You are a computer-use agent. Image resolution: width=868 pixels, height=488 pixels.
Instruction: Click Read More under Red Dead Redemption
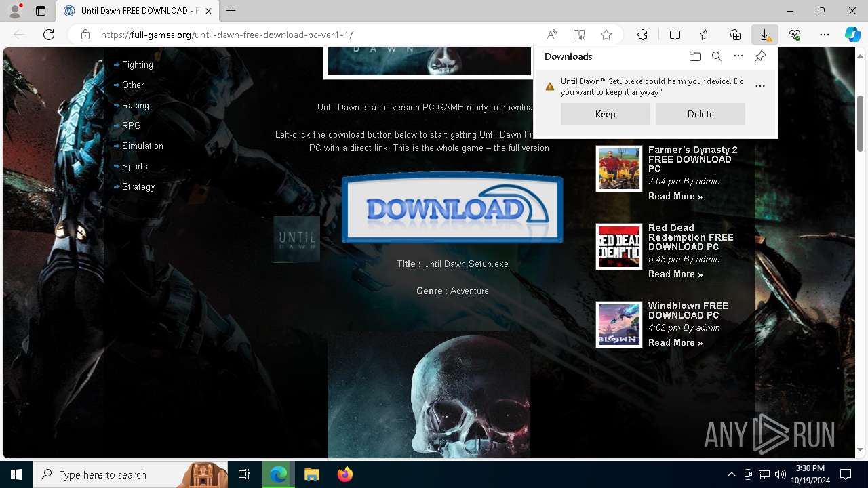(x=675, y=274)
